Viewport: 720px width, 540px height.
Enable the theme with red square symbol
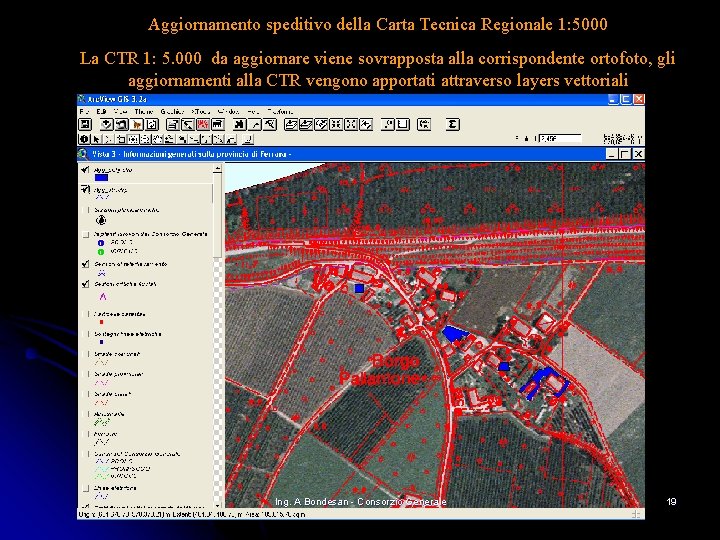coord(85,314)
